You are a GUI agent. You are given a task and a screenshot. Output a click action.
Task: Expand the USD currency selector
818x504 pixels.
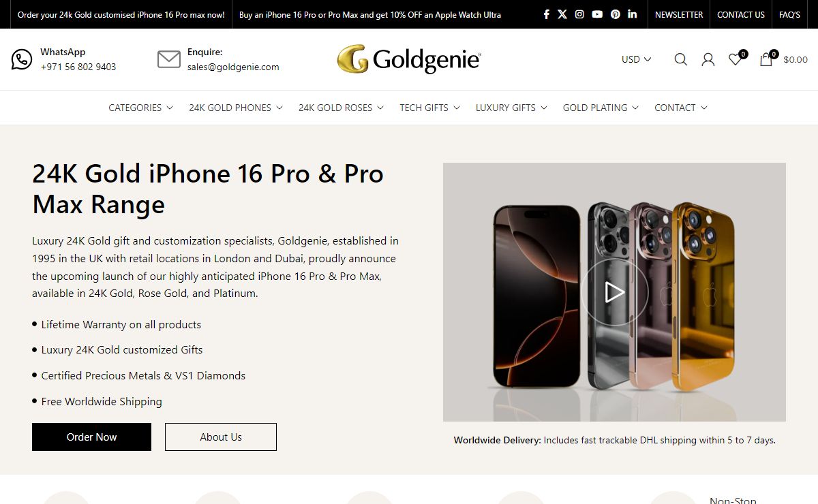pyautogui.click(x=636, y=59)
